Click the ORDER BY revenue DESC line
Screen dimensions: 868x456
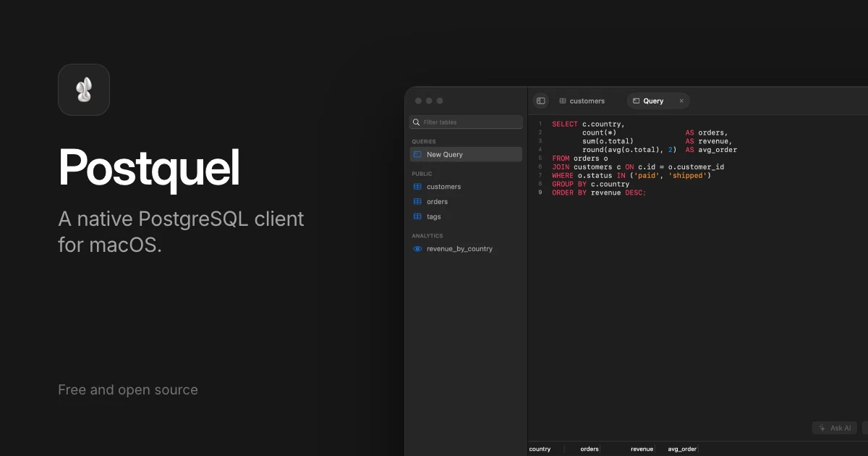(x=599, y=193)
